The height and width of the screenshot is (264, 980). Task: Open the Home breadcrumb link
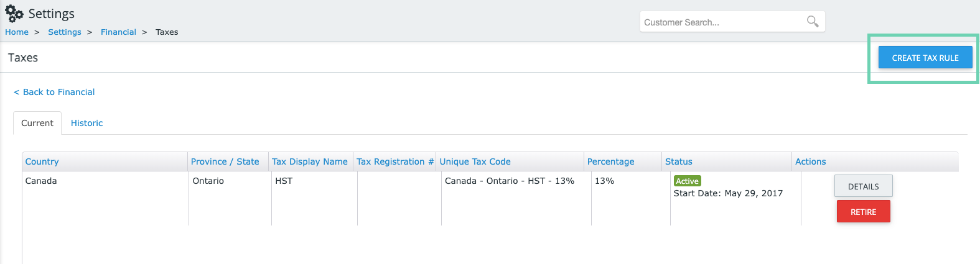pos(17,32)
